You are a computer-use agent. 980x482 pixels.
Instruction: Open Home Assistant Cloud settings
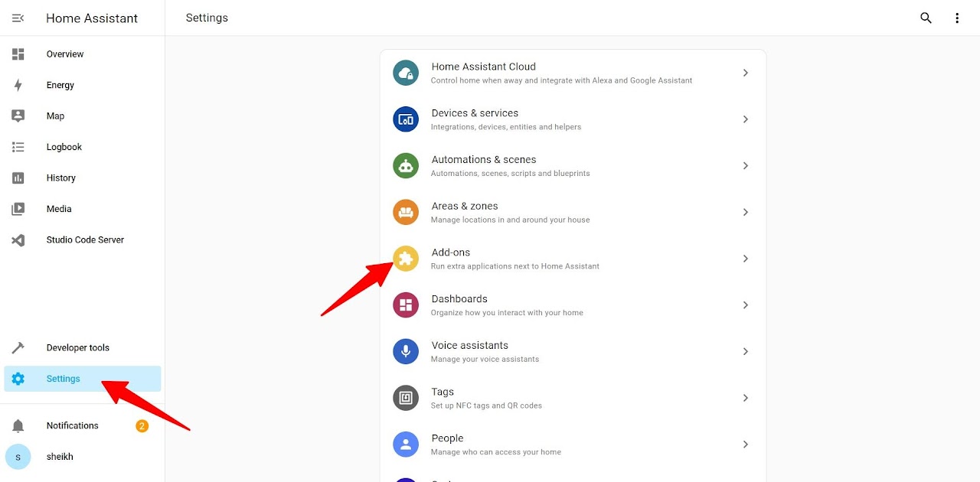(x=573, y=73)
